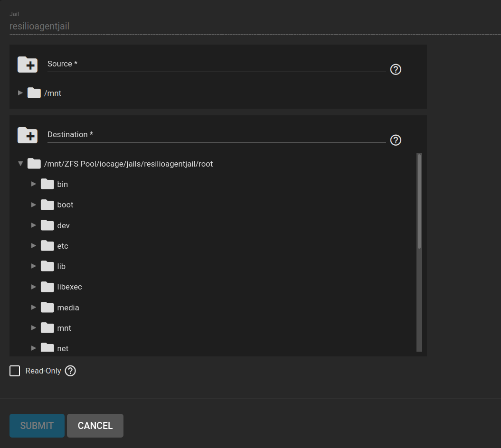Select the mnt folder under root
This screenshot has width=501, height=448.
pyautogui.click(x=64, y=328)
